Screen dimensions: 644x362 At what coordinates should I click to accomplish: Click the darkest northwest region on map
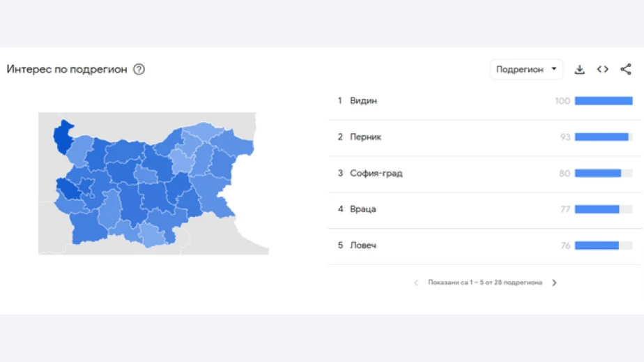click(x=63, y=135)
